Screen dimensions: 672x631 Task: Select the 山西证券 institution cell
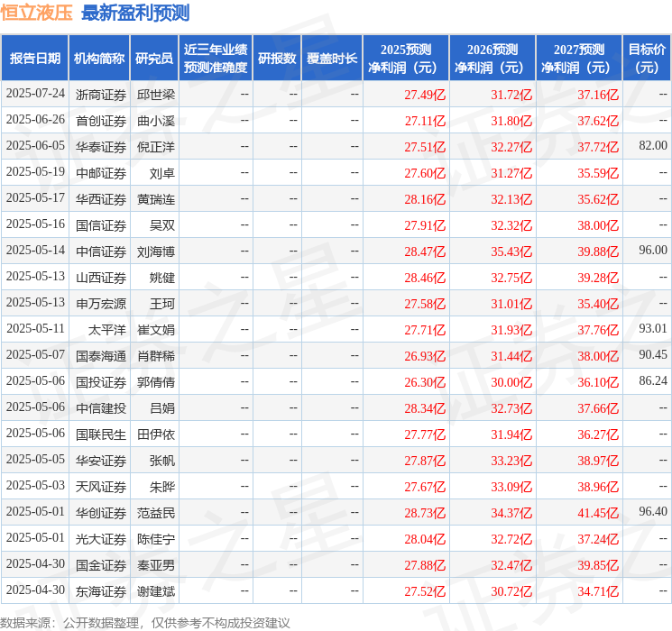[101, 278]
